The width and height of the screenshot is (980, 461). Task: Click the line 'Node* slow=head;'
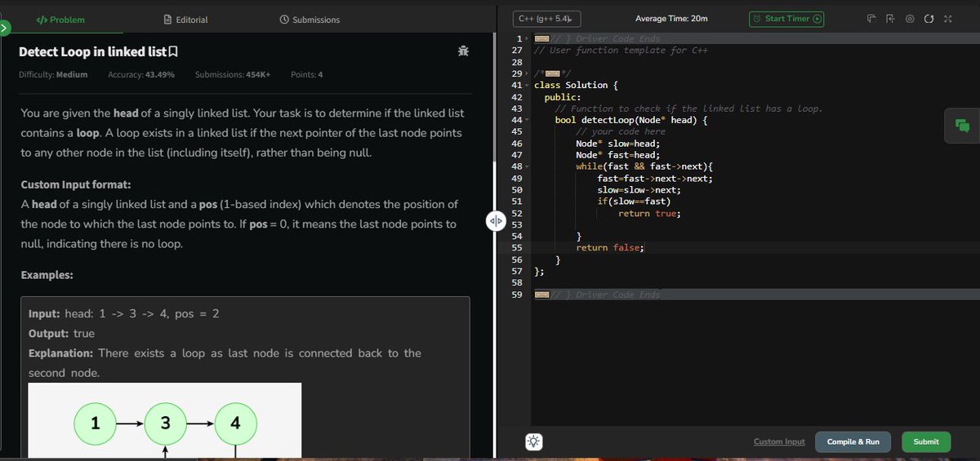(617, 144)
